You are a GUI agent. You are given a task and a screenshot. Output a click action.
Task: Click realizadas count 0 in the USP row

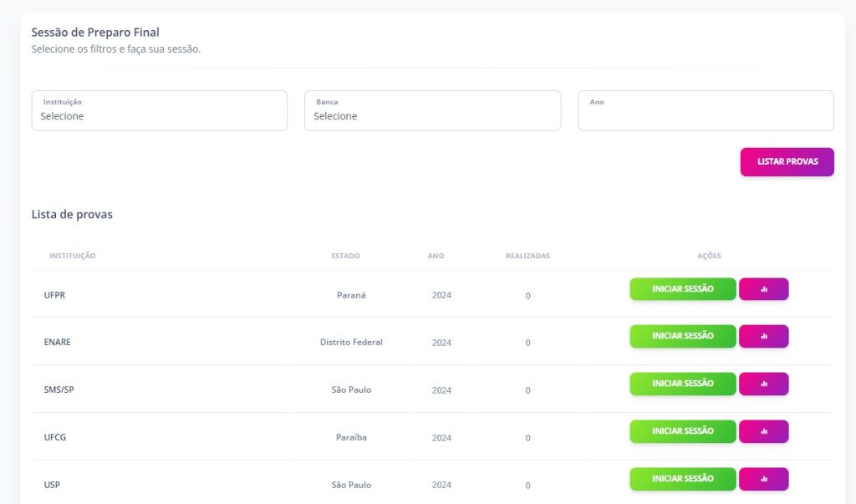coord(528,486)
